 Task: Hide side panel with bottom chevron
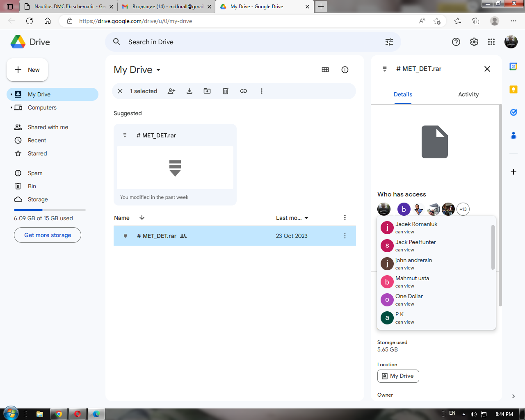pos(514,396)
